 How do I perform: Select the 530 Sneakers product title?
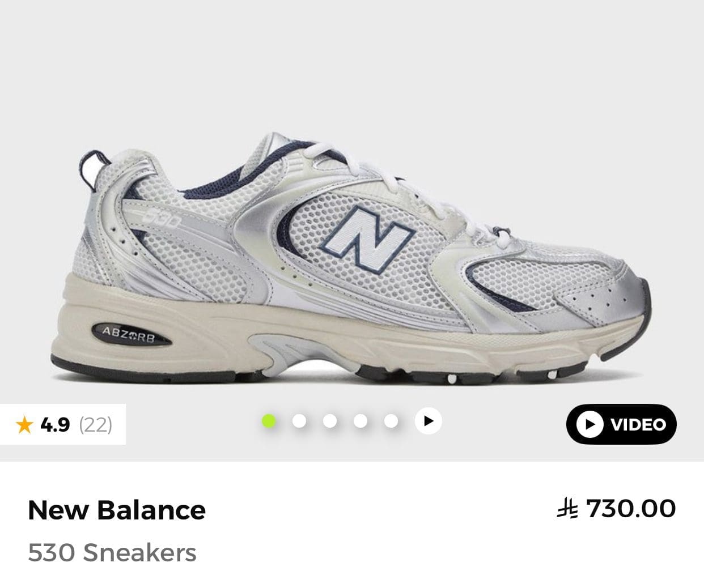[112, 553]
